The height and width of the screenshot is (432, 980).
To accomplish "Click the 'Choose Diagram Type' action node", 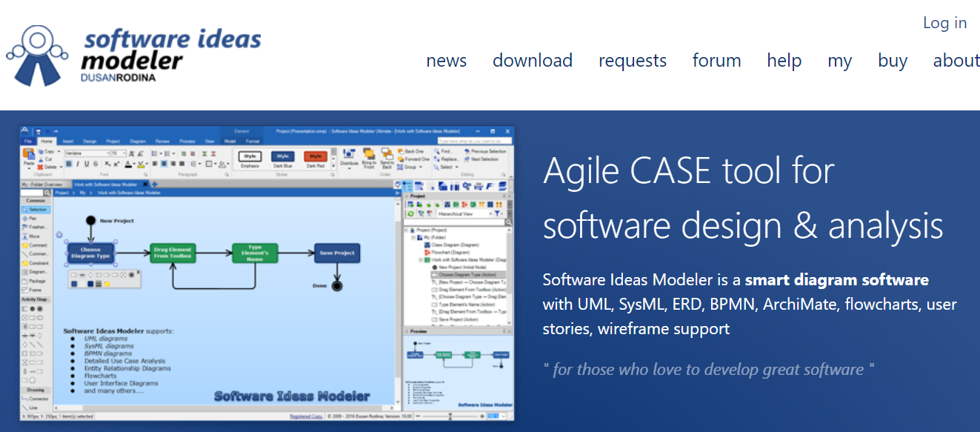I will (90, 253).
